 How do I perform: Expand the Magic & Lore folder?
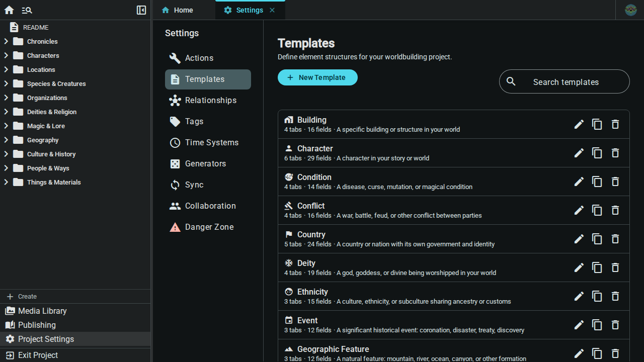6,126
